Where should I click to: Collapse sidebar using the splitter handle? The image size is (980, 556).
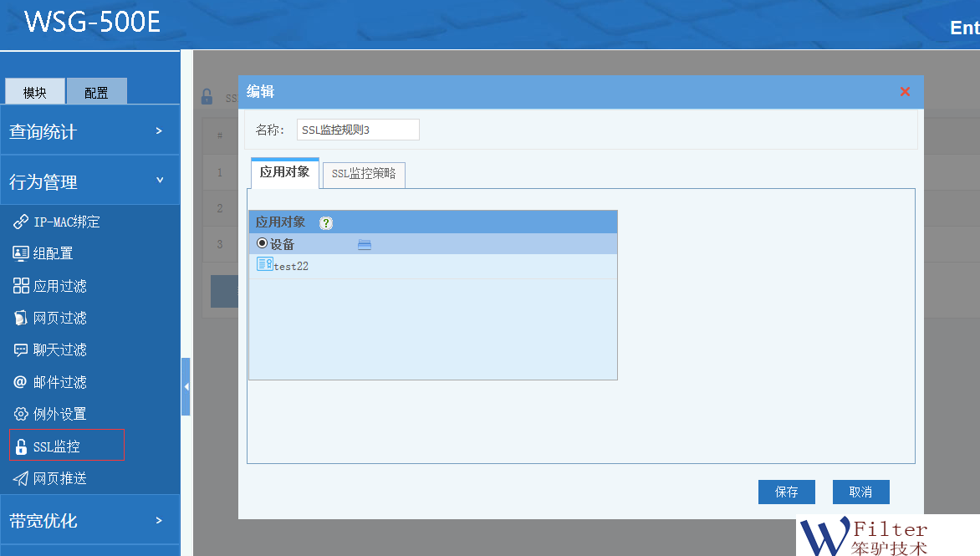186,386
